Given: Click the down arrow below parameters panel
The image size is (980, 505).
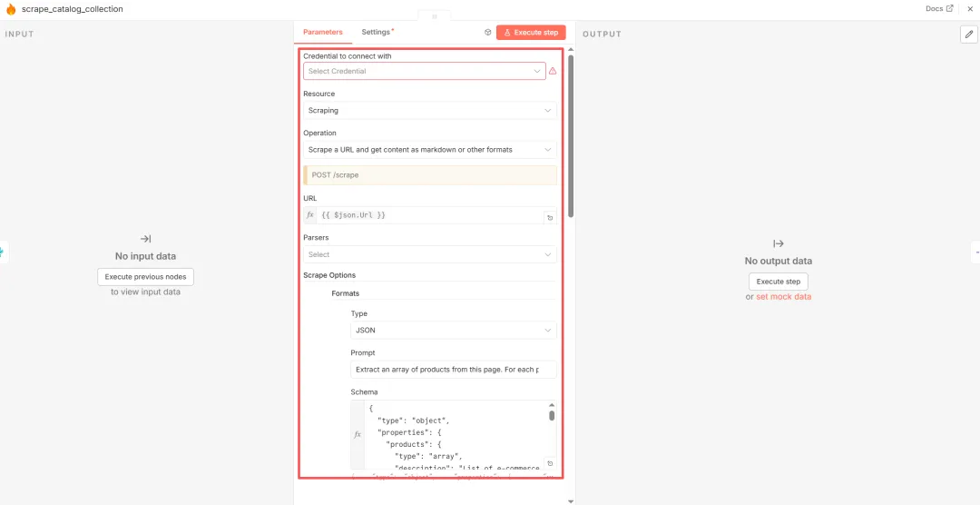Looking at the screenshot, I should 571,501.
